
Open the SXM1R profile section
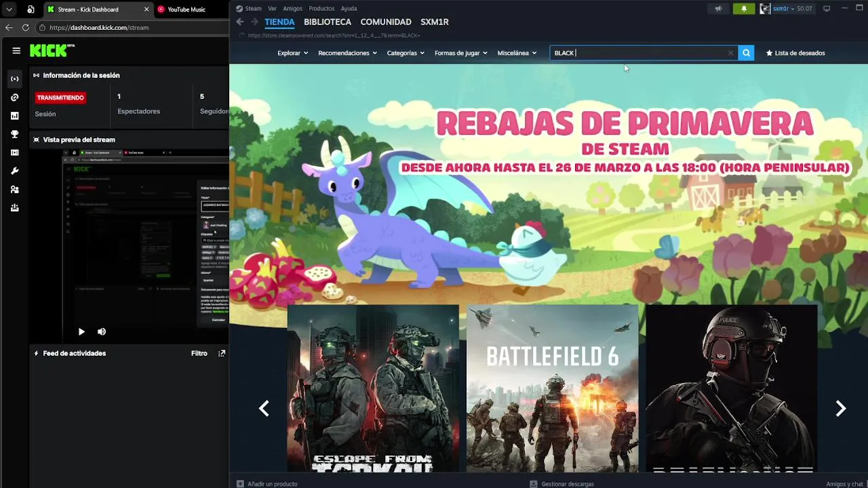435,22
